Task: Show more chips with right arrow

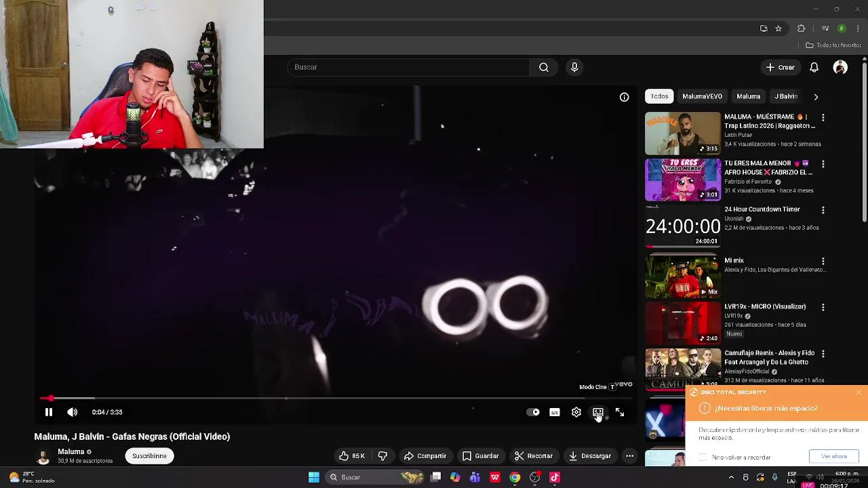Action: (816, 97)
